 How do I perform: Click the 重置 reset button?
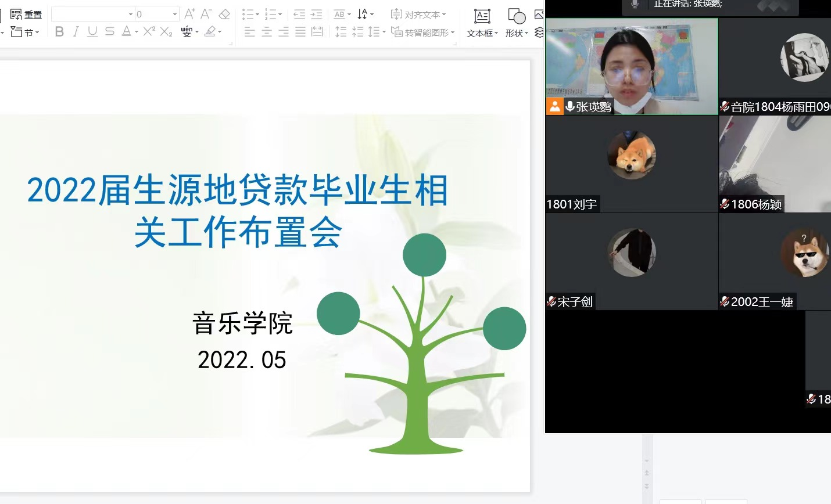click(x=26, y=14)
